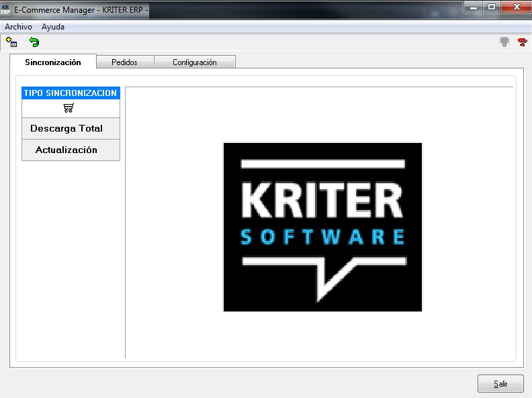Close the E-Commerce Manager window
Image resolution: width=532 pixels, height=398 pixels.
point(516,7)
